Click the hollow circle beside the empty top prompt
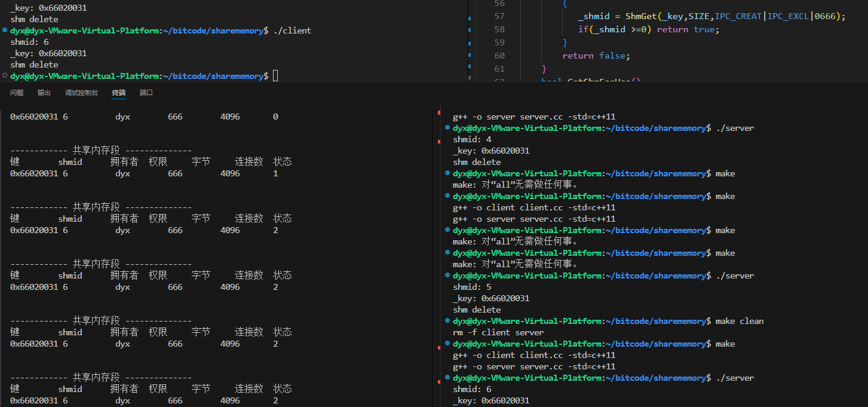Image resolution: width=868 pixels, height=407 pixels. (x=5, y=76)
